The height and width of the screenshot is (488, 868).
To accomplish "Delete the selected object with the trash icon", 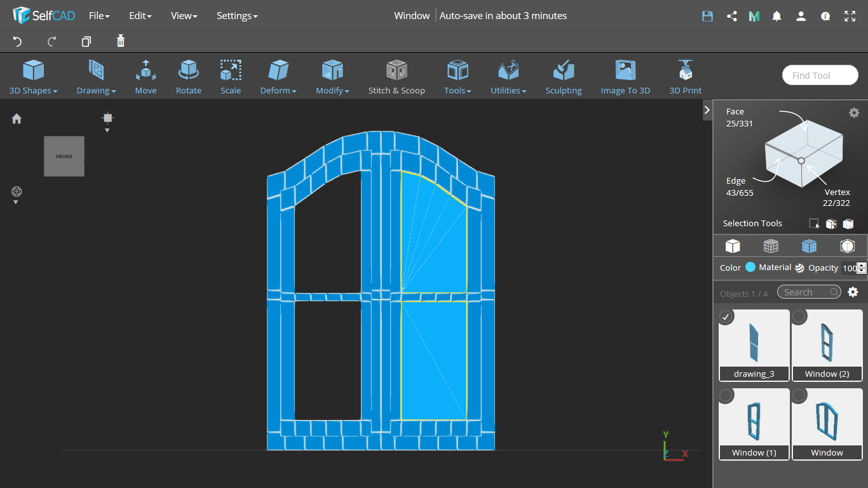I will pos(121,41).
